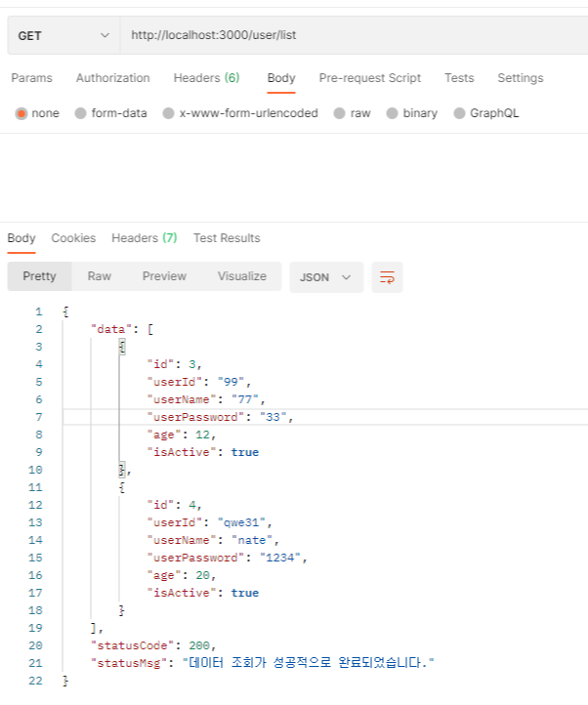This screenshot has width=588, height=705.
Task: Select the raw body radio option
Action: 339,113
